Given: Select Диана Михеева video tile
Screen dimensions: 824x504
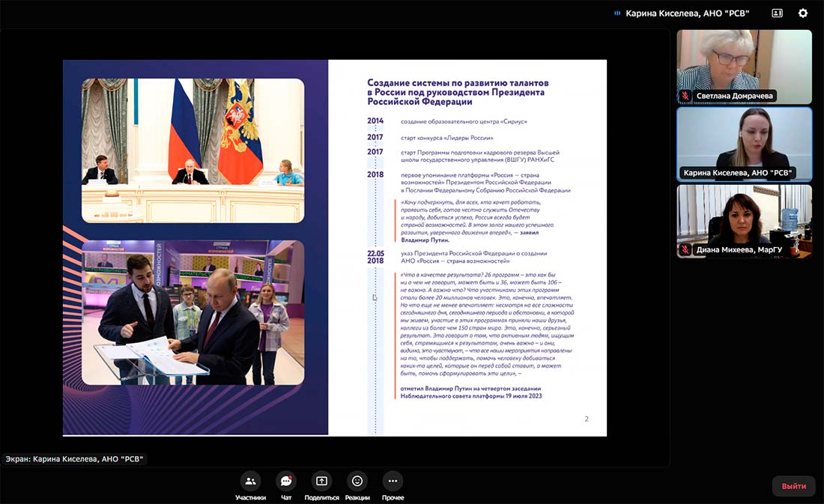Looking at the screenshot, I should pos(744,221).
